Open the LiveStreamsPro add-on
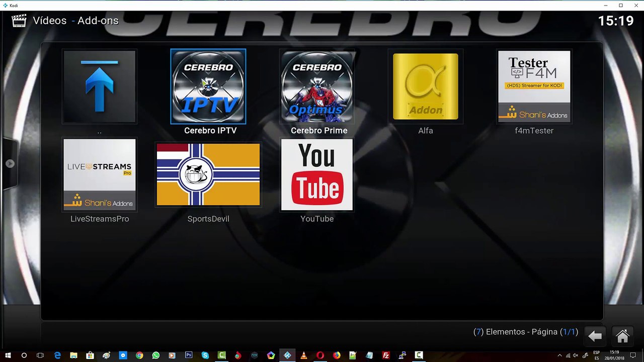 click(100, 175)
